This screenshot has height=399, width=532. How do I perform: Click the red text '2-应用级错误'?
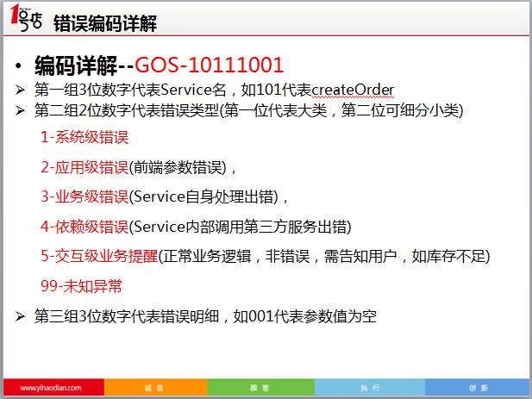84,167
